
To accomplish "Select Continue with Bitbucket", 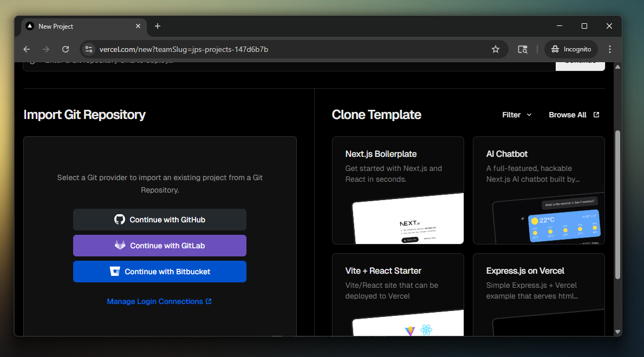I will tap(160, 272).
